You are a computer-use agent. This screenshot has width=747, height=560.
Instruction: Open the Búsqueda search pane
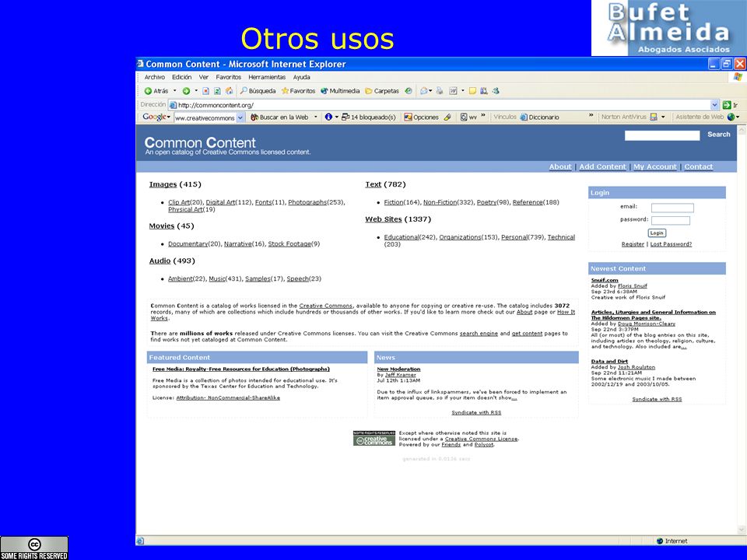click(258, 91)
